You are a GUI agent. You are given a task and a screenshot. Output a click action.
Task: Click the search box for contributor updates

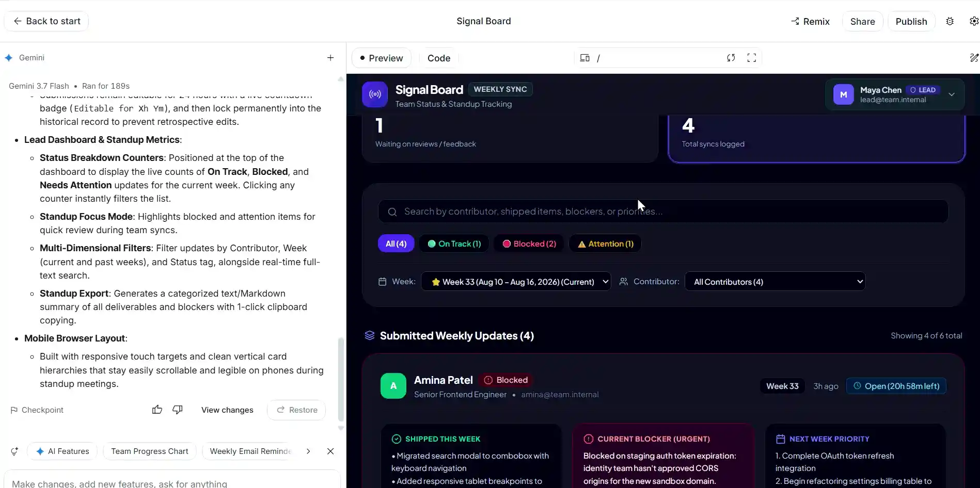point(663,212)
